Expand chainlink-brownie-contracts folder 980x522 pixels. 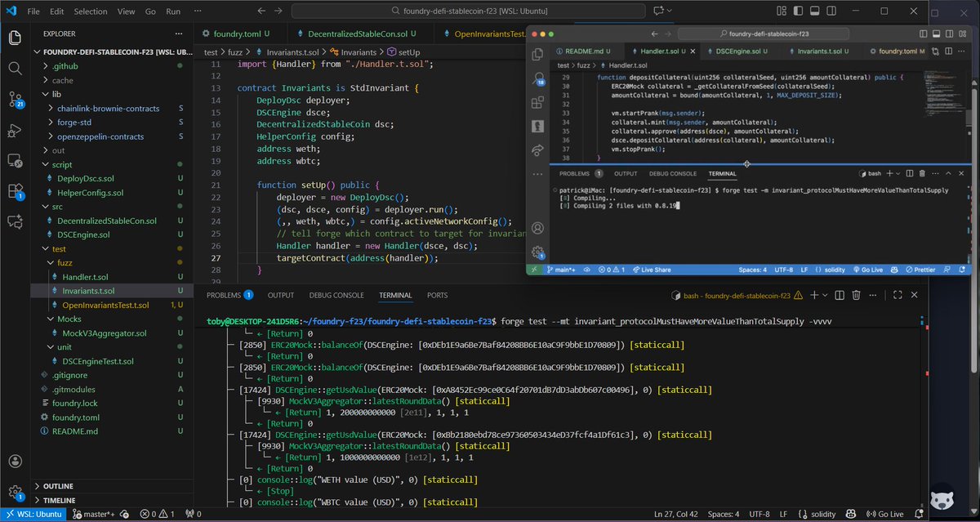coord(113,109)
